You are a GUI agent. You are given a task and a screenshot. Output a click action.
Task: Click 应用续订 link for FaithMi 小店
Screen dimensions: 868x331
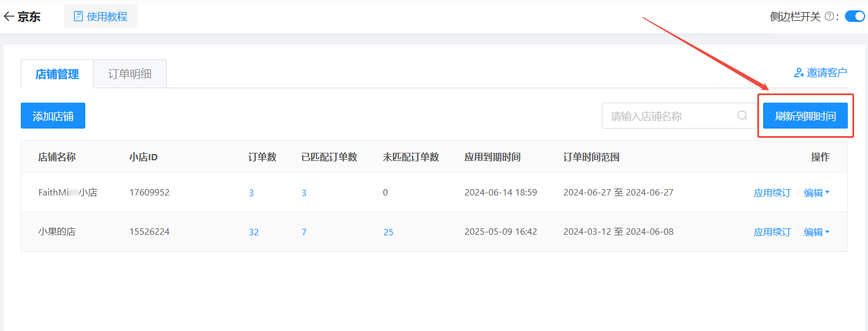pyautogui.click(x=772, y=193)
